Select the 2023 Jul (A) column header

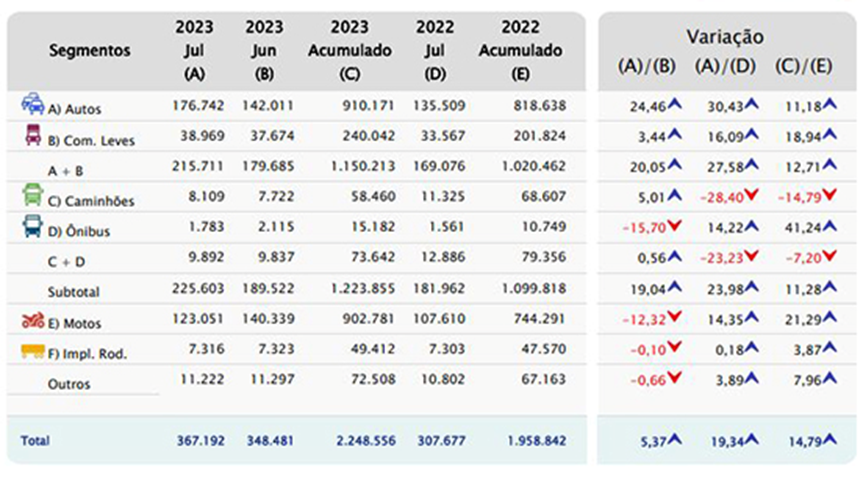194,49
